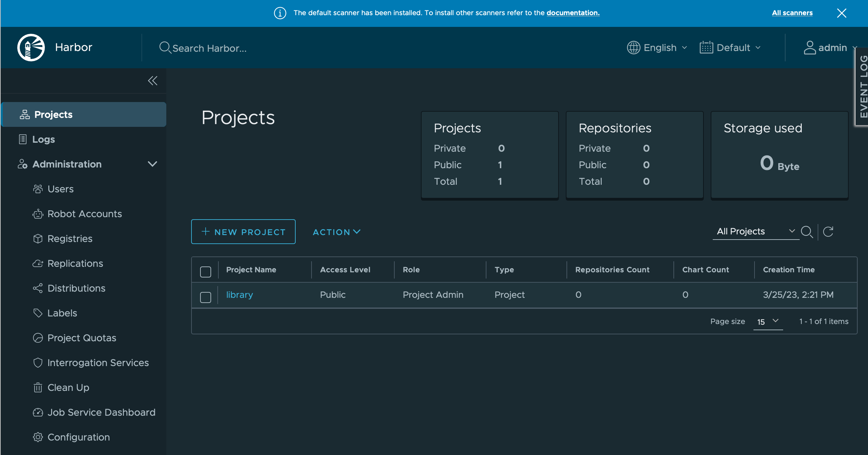This screenshot has height=455, width=868.
Task: Dismiss the scanner notification banner
Action: click(x=842, y=13)
